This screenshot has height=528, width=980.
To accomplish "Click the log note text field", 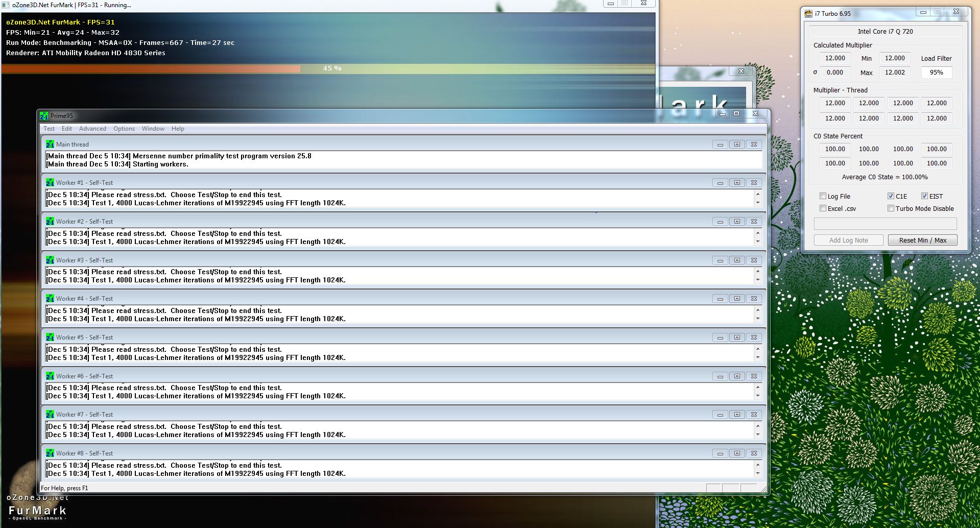I will pos(885,224).
